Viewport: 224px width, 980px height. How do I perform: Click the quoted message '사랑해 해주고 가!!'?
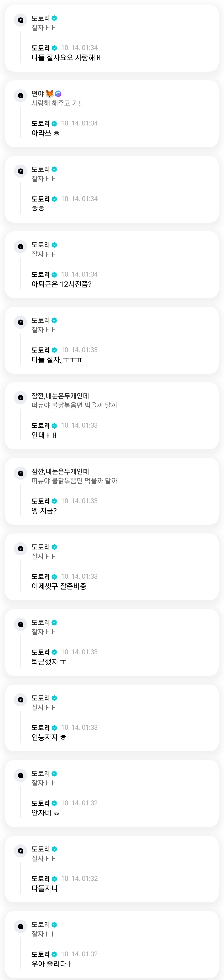pyautogui.click(x=56, y=103)
